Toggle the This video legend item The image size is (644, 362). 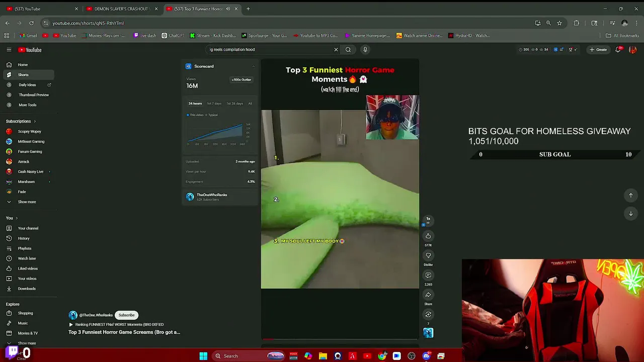point(195,115)
